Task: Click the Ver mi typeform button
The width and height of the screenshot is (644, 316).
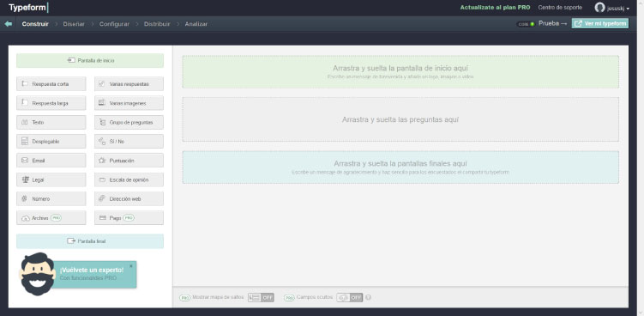Action: tap(600, 23)
